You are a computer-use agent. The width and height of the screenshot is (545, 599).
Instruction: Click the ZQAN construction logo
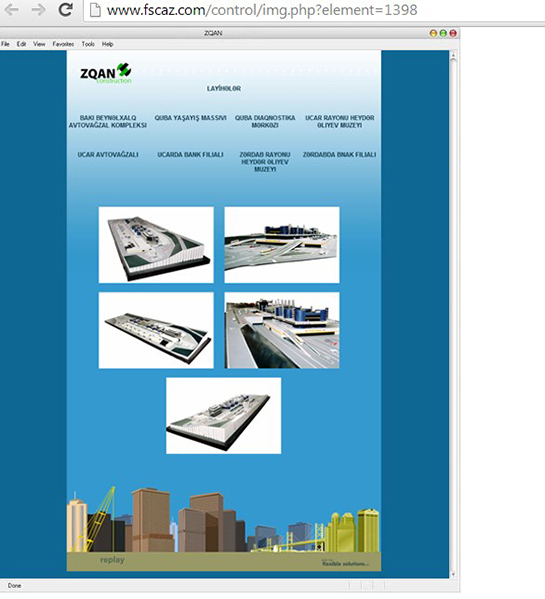106,73
